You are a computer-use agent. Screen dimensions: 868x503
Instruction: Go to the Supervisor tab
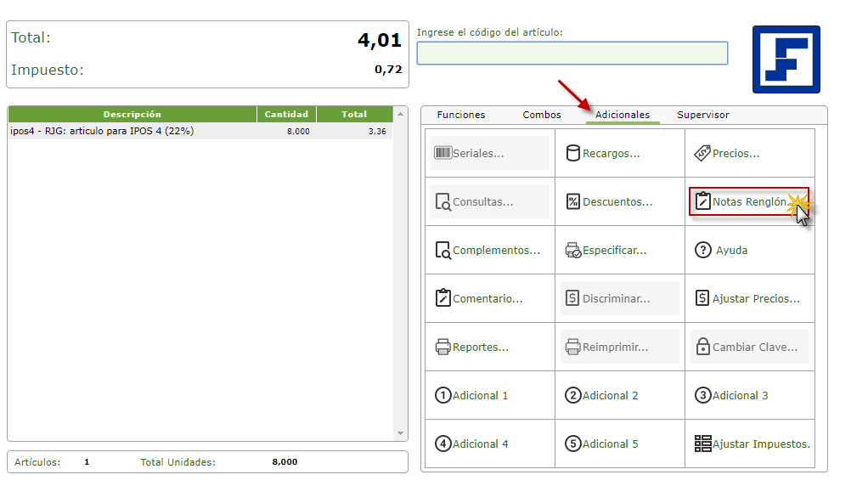coord(703,115)
